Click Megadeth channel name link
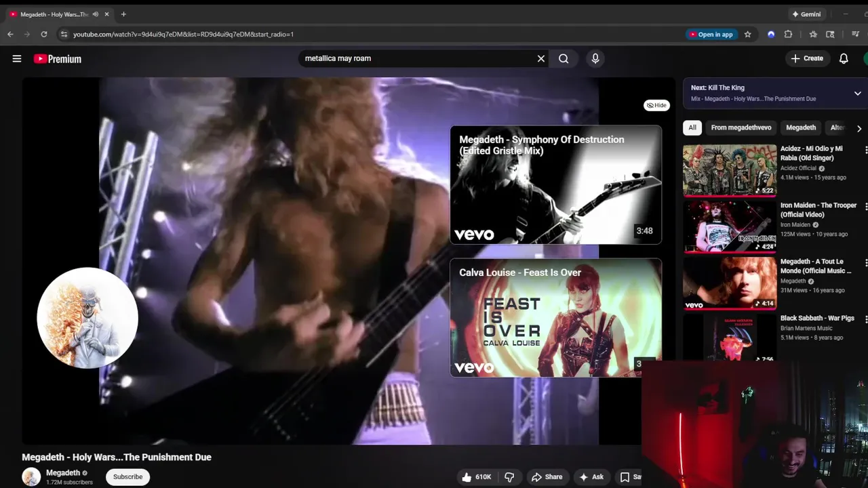Image resolution: width=868 pixels, height=488 pixels. click(x=63, y=473)
